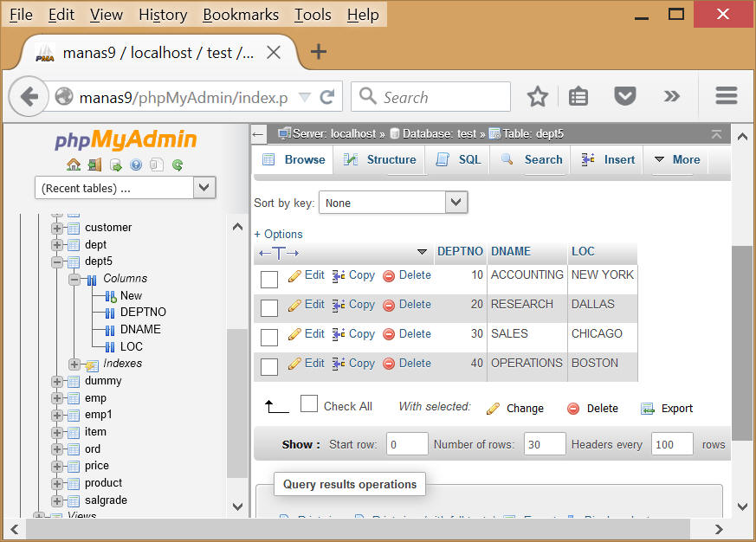Click the Number of rows field
756x542 pixels.
545,444
